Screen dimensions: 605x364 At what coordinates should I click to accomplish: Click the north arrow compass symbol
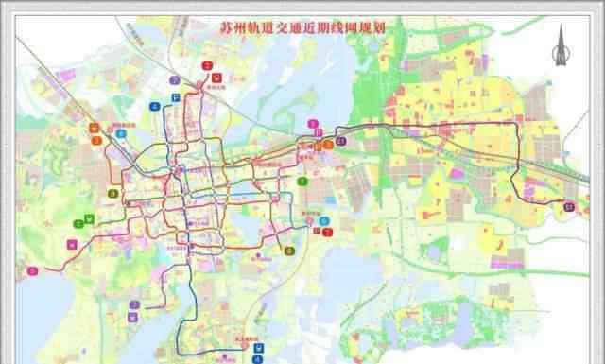pos(561,45)
